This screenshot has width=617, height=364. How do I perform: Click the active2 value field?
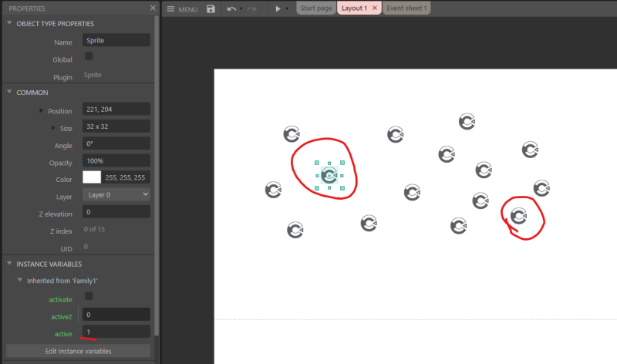[x=116, y=315]
